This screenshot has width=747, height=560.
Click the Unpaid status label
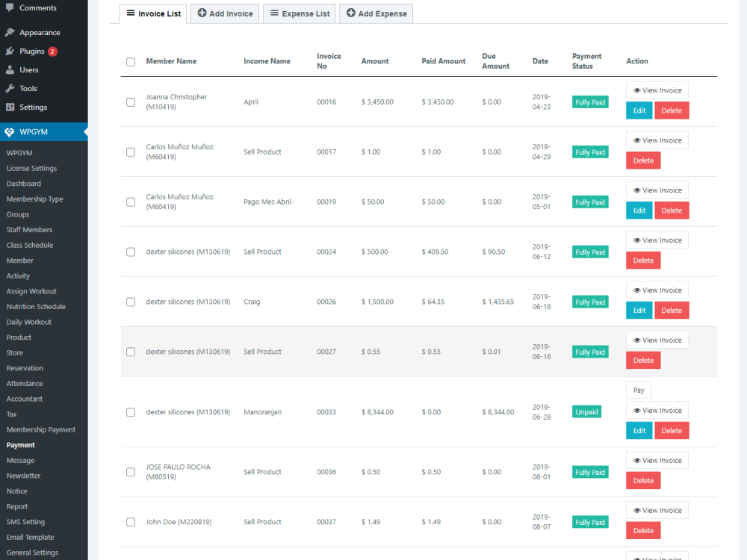(x=586, y=412)
